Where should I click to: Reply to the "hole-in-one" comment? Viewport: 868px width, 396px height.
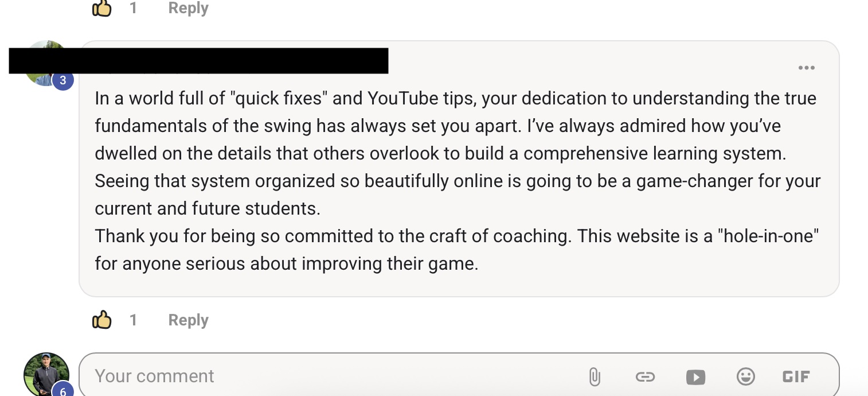188,320
